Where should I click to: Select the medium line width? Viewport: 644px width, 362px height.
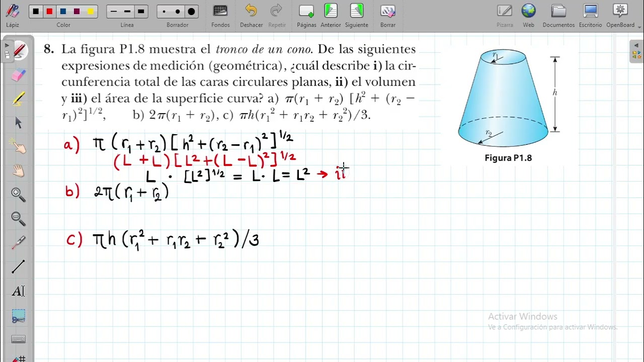[127, 12]
